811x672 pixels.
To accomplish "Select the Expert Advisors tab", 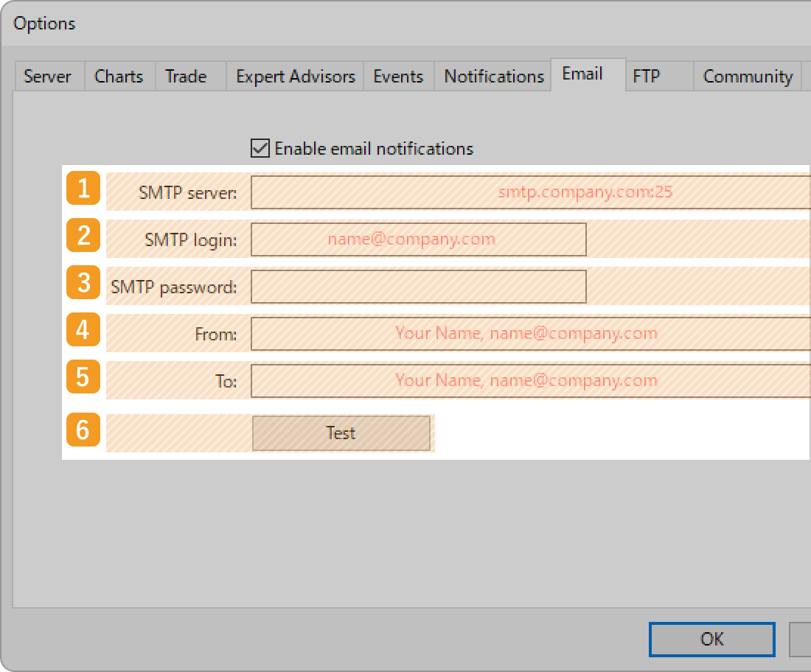I will click(294, 76).
